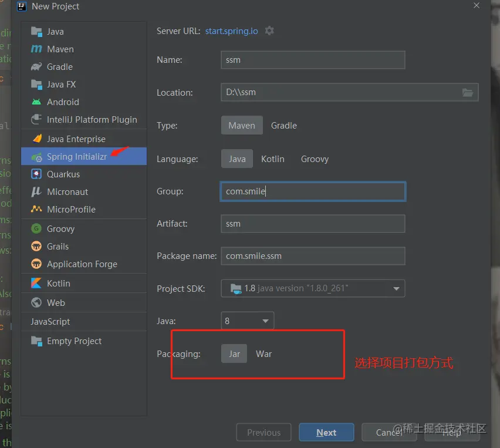The image size is (500, 448).
Task: Select IntelliJ Platform Plugin in list
Action: coord(84,120)
